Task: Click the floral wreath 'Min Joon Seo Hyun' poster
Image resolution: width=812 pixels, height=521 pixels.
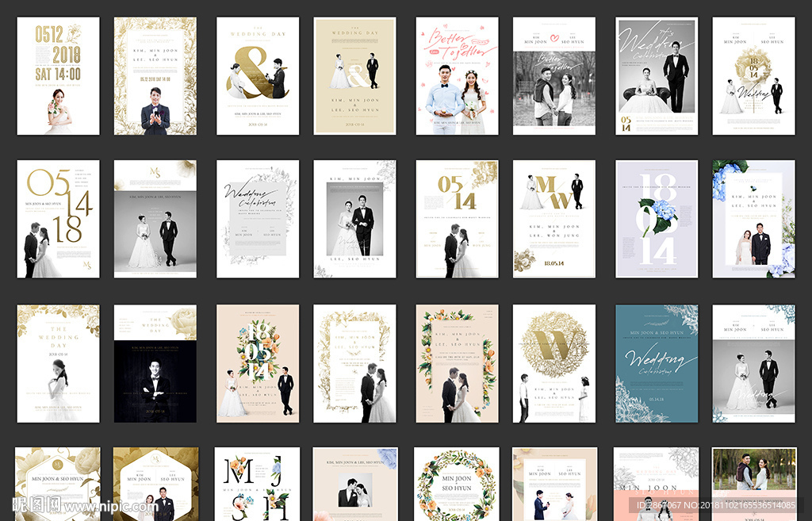Action: [457, 484]
